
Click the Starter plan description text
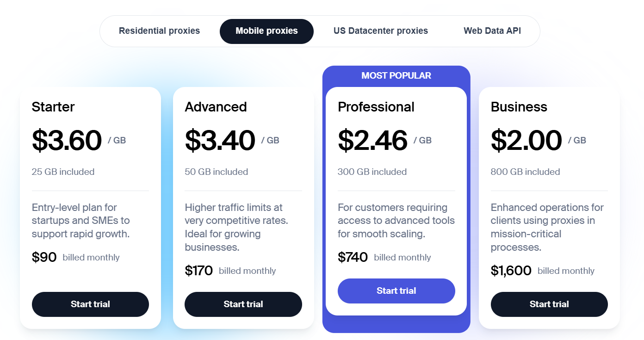[81, 221]
